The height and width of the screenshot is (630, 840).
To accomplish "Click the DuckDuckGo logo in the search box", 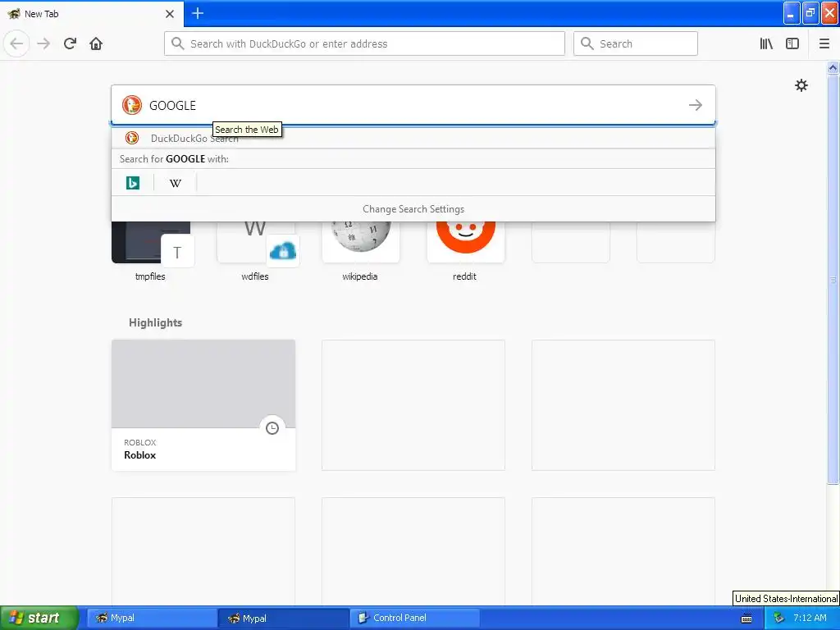I will pos(132,105).
